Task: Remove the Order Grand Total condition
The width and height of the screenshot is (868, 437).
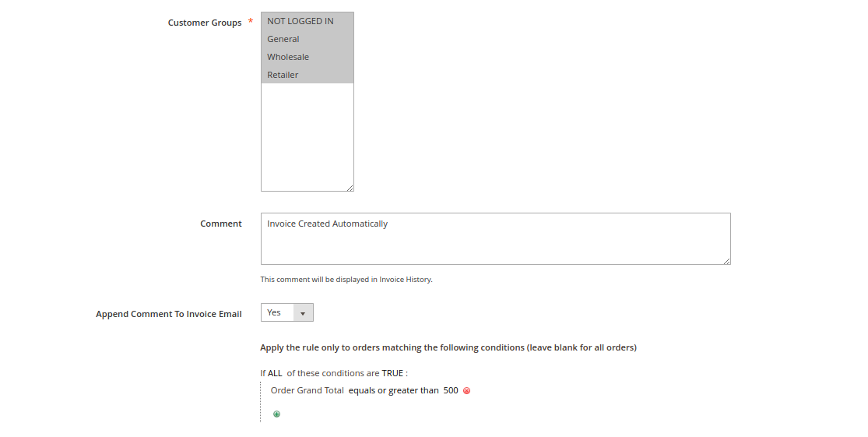Action: [467, 391]
